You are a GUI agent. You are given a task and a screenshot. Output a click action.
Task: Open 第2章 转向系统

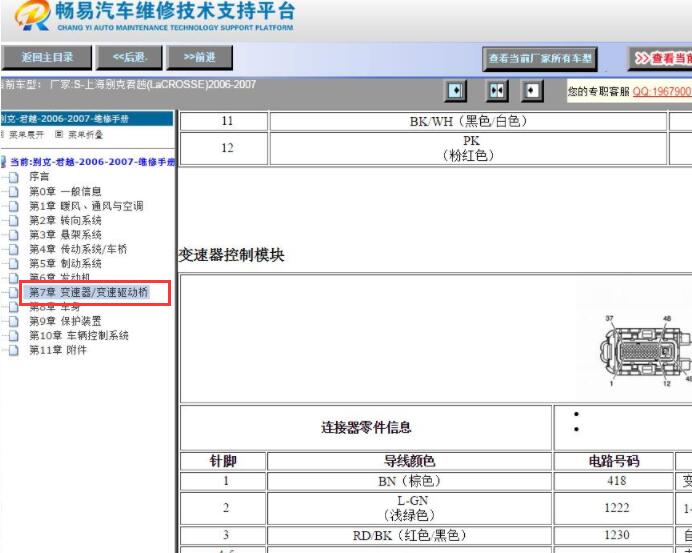[x=65, y=220]
